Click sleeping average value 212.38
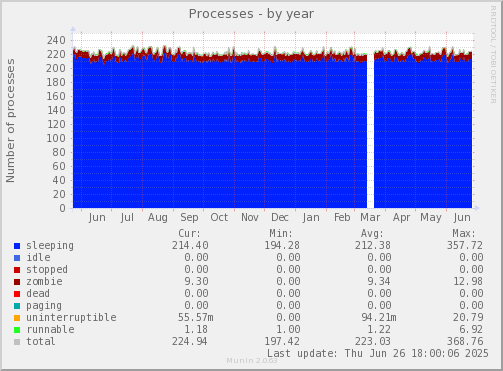The height and width of the screenshot is (371, 503). [x=373, y=246]
